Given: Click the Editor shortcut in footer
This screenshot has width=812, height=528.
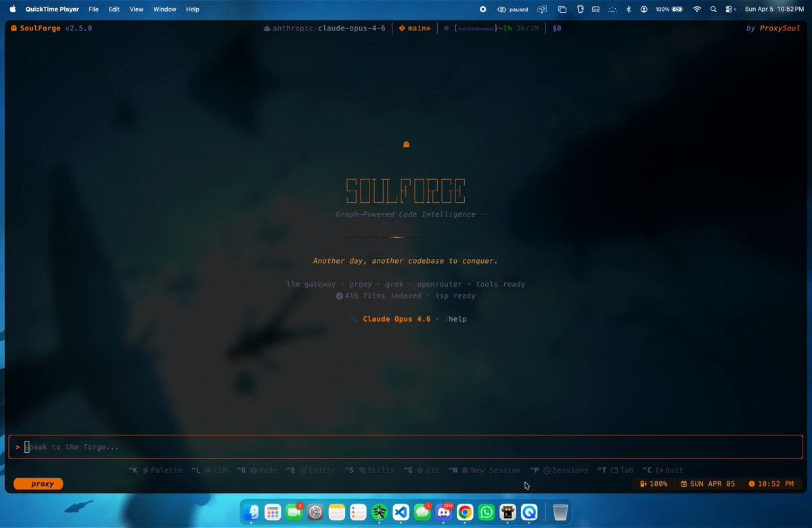Looking at the screenshot, I should (x=311, y=470).
